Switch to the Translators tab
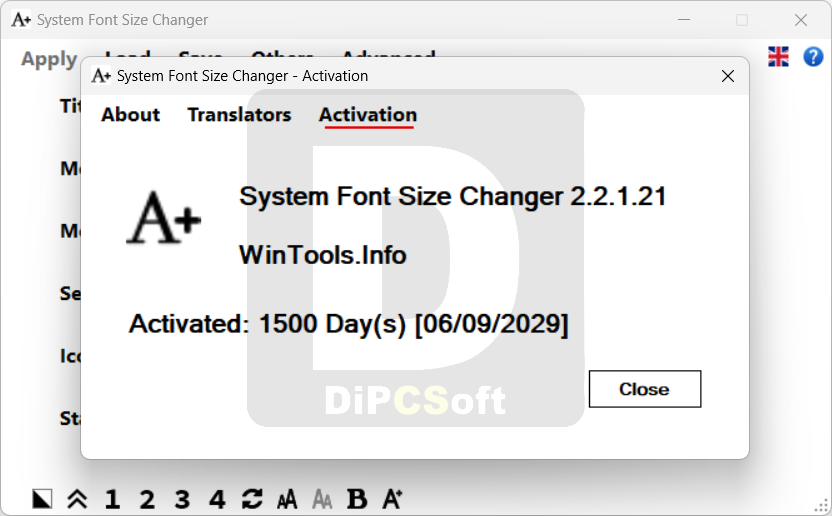Screen dimensions: 832x516 tap(239, 115)
